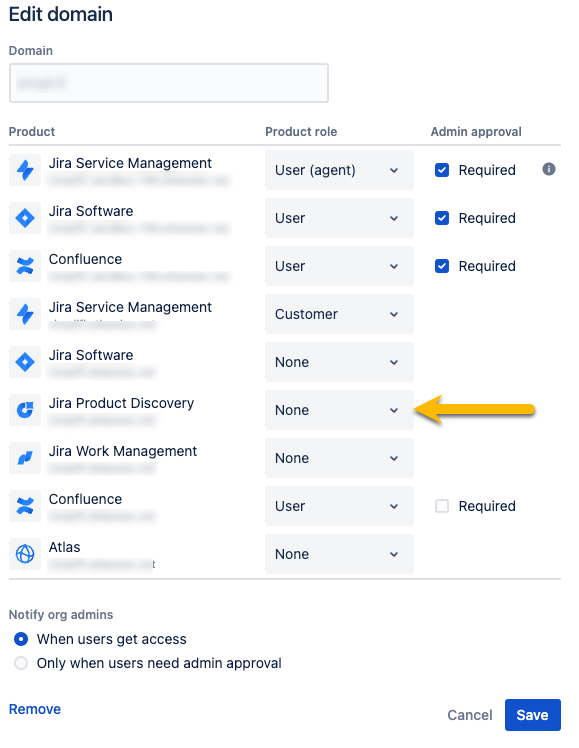Click the Jira Work Management icon
579x748 pixels.
[x=25, y=458]
